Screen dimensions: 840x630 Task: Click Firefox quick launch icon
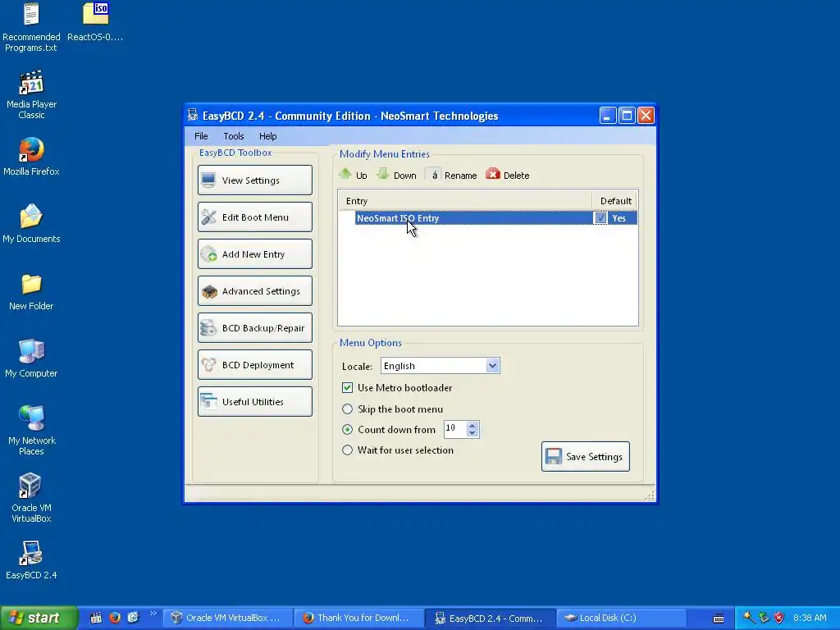[x=115, y=618]
